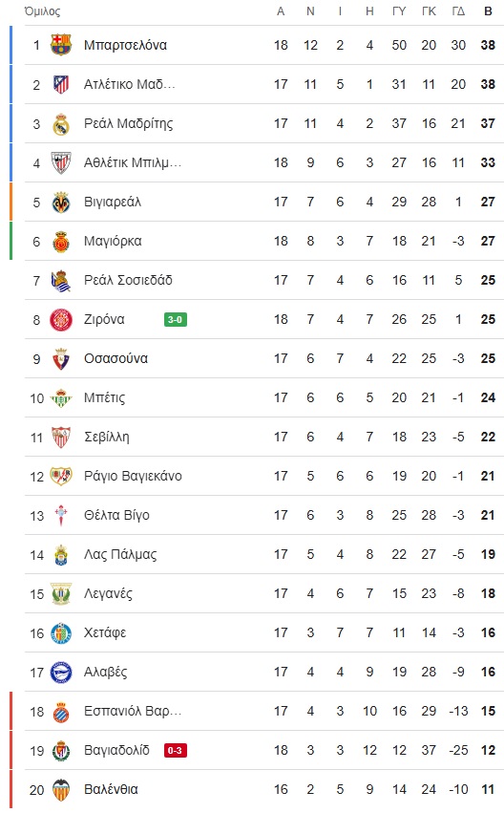Click the Athletic Bilbao crest icon
The height and width of the screenshot is (813, 504).
tap(60, 162)
